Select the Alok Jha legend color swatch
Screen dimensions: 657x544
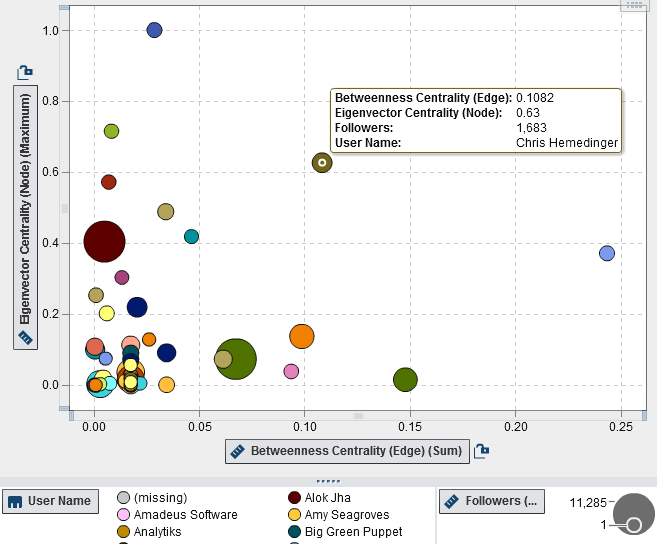pyautogui.click(x=295, y=498)
